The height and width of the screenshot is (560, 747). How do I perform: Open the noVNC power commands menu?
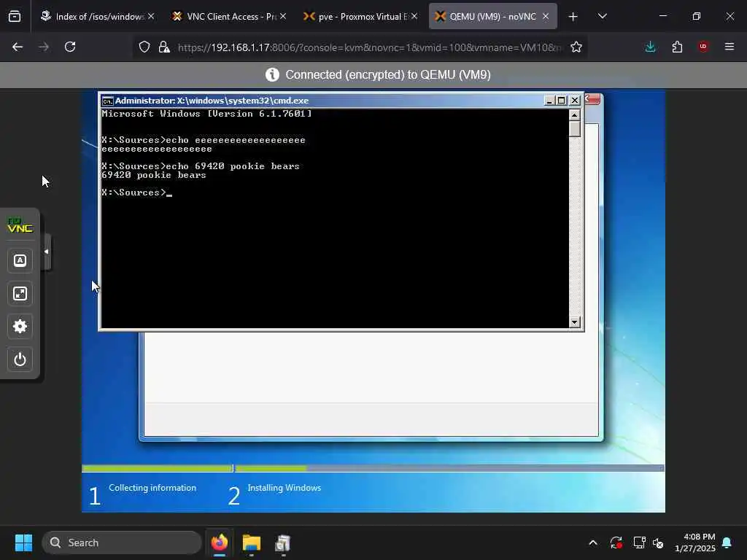tap(20, 359)
